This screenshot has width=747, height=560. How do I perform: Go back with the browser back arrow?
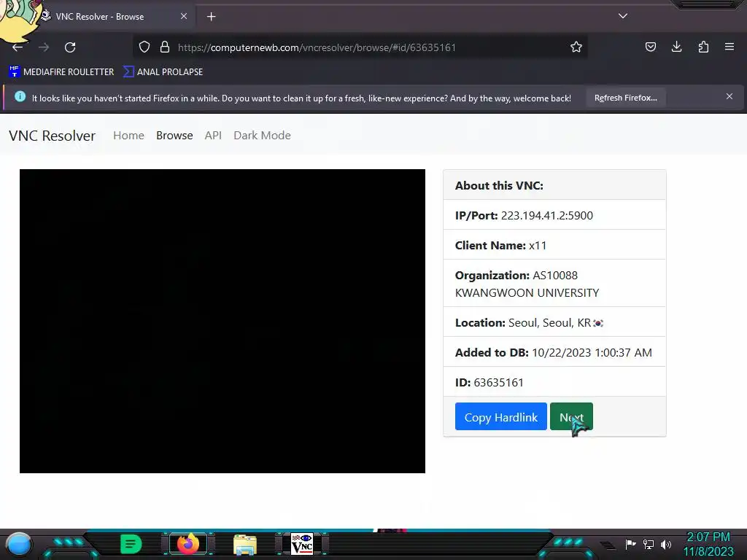(18, 47)
